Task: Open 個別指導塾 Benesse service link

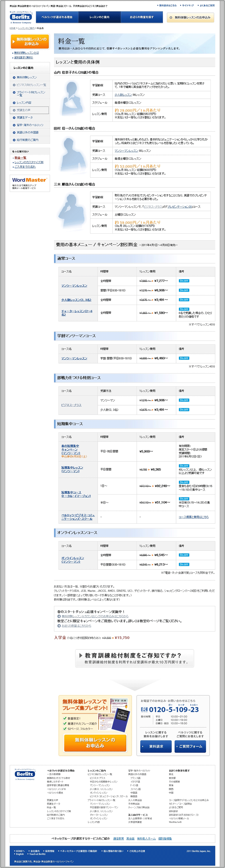Action: point(165,838)
